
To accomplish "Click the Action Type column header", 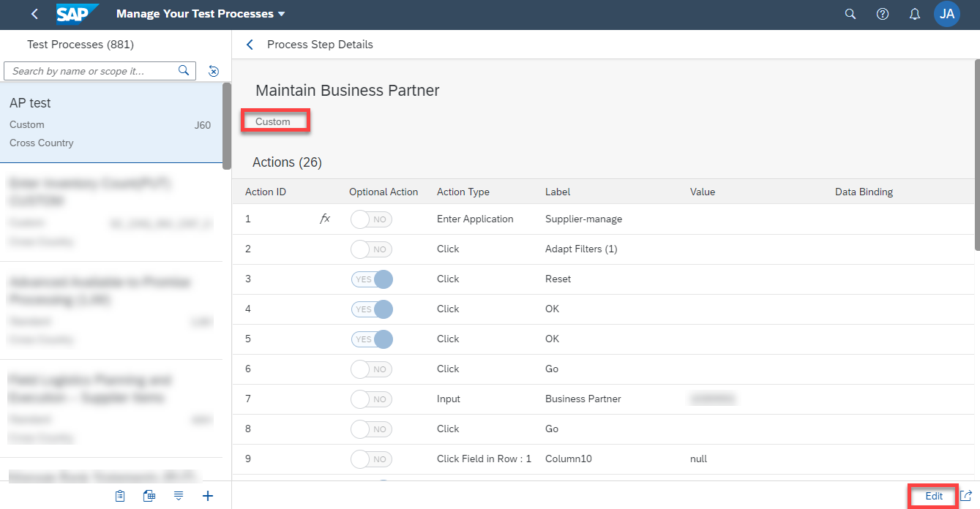I will [x=463, y=192].
